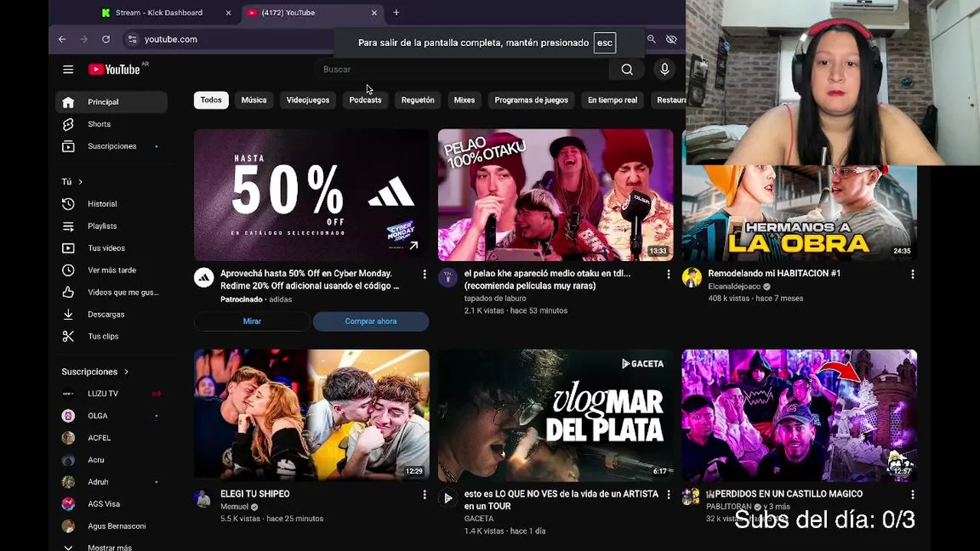Open Videos que me gustan list
The width and height of the screenshot is (980, 551).
pyautogui.click(x=112, y=292)
